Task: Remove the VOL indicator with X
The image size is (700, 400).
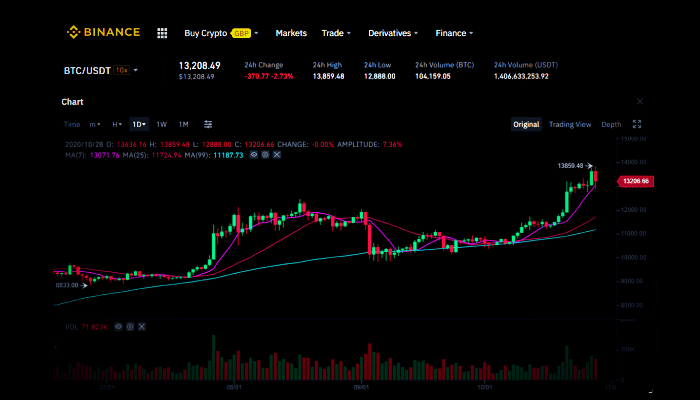Action: pos(140,326)
